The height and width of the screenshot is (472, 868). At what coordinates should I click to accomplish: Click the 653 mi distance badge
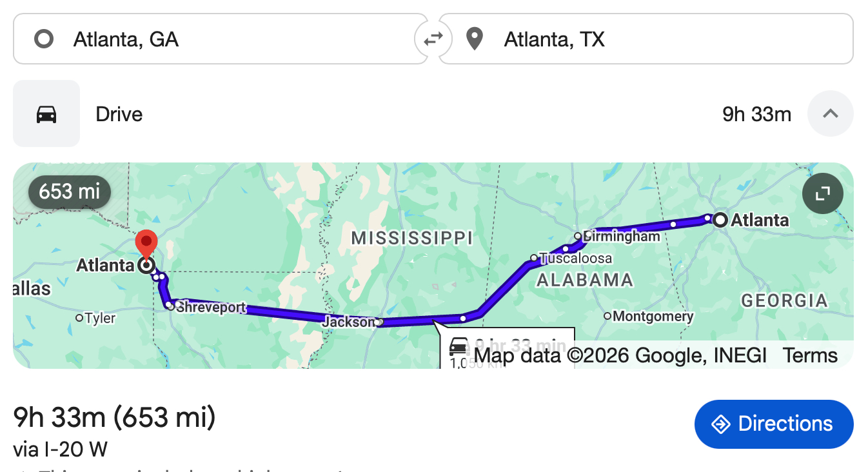point(70,192)
